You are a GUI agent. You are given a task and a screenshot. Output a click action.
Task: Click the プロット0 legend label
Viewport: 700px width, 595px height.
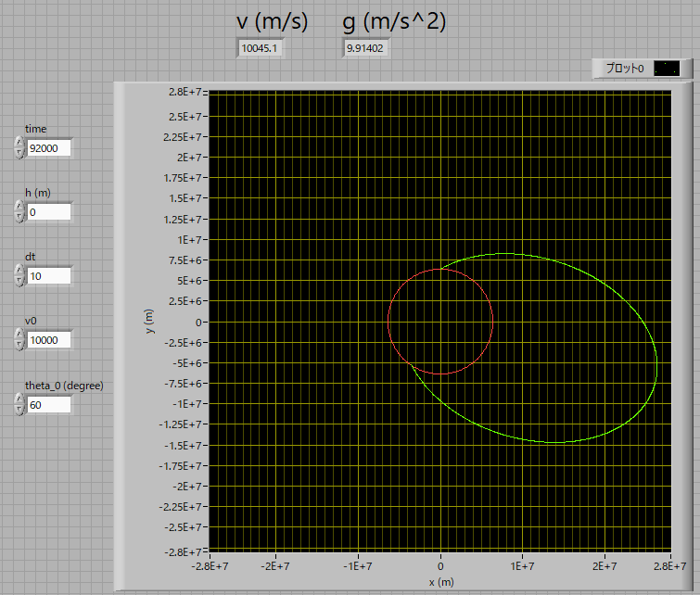(x=625, y=69)
